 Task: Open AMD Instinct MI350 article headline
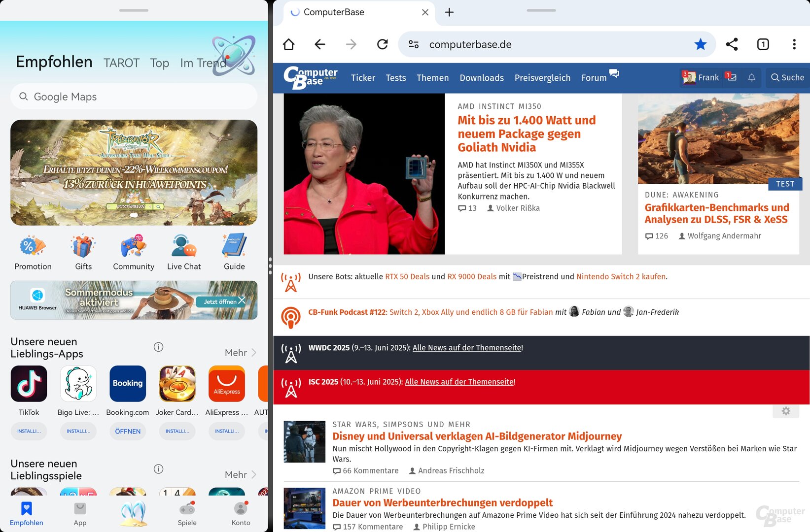527,133
